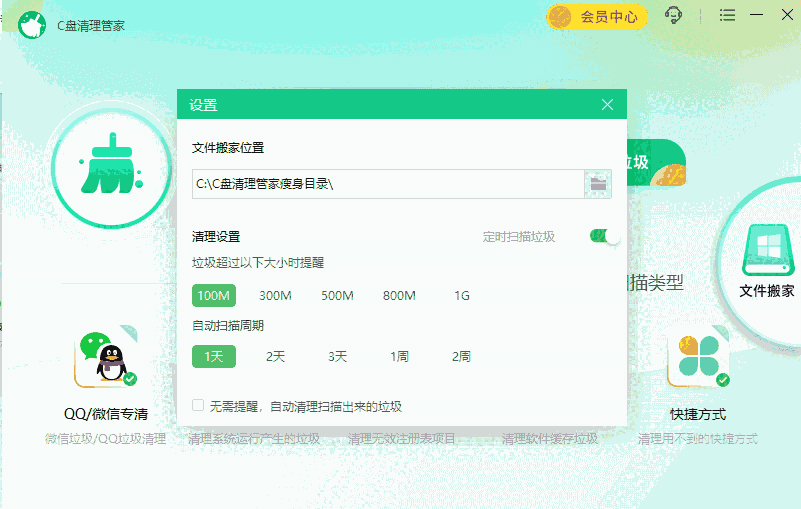
Task: Open the main menu list icon
Action: (x=727, y=15)
